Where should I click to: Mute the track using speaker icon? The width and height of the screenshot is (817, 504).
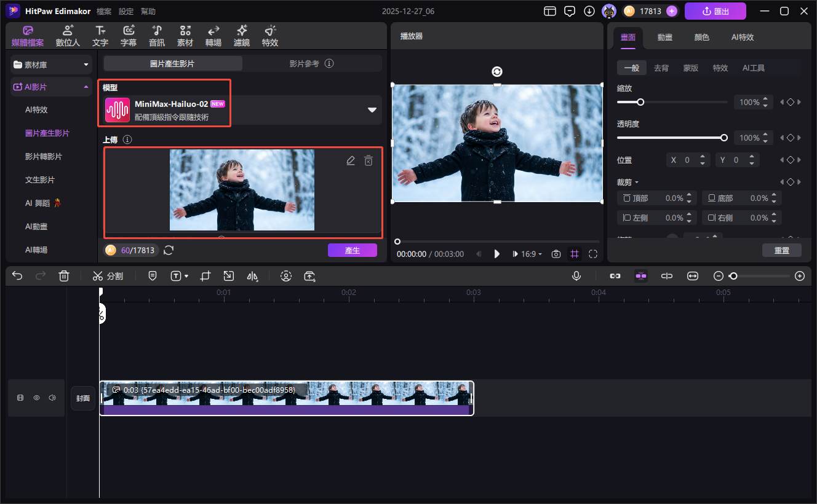pos(52,398)
